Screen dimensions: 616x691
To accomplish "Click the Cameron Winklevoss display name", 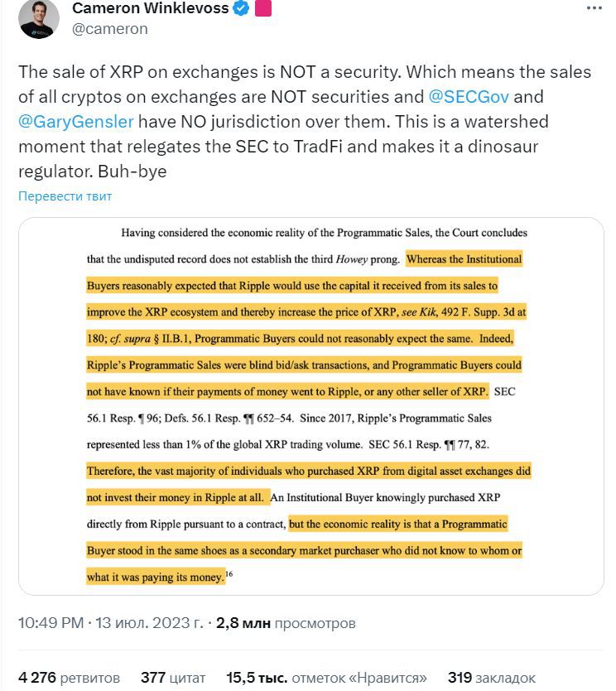I will click(150, 9).
